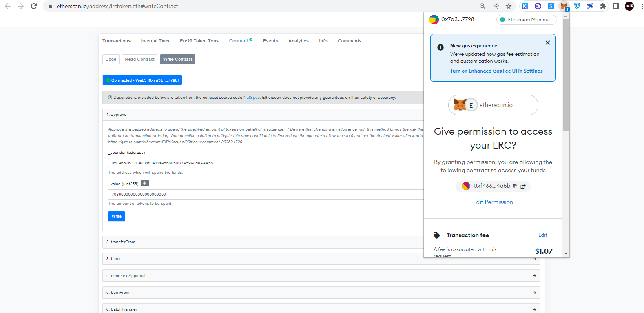Collapse the approve function header
The height and width of the screenshot is (313, 644).
point(263,115)
